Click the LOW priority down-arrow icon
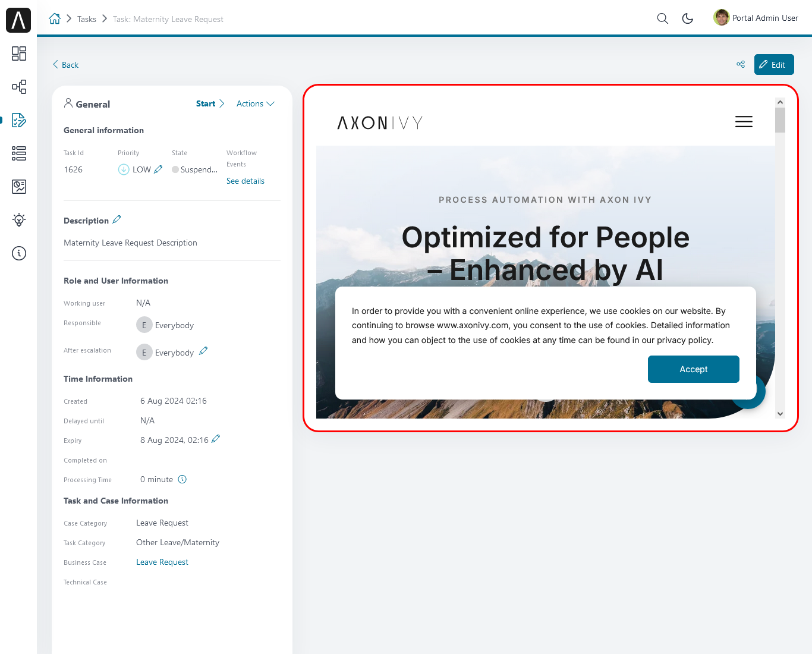Viewport: 812px width, 654px height. pyautogui.click(x=124, y=169)
